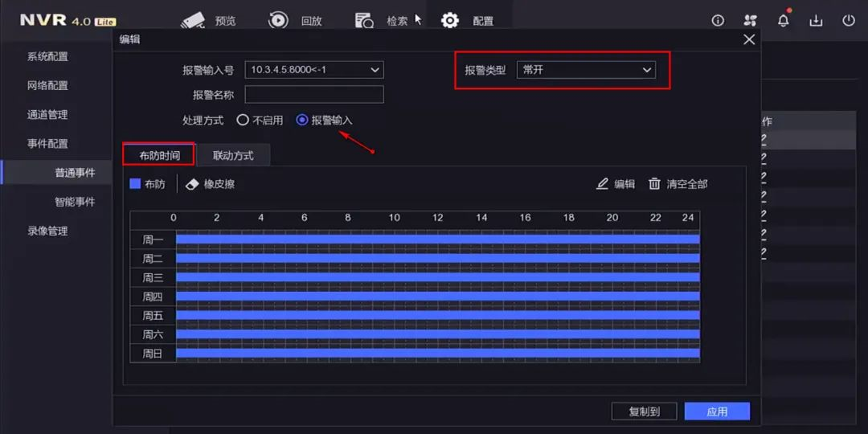Select the blue 布防 arming swatch
The image size is (868, 434).
[135, 184]
